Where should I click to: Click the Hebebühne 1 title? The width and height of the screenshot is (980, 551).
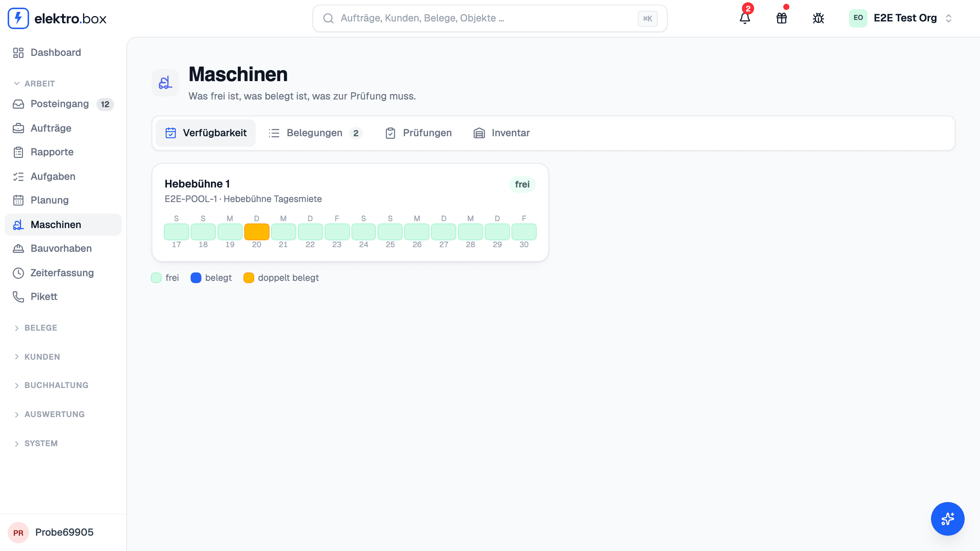[x=198, y=184]
